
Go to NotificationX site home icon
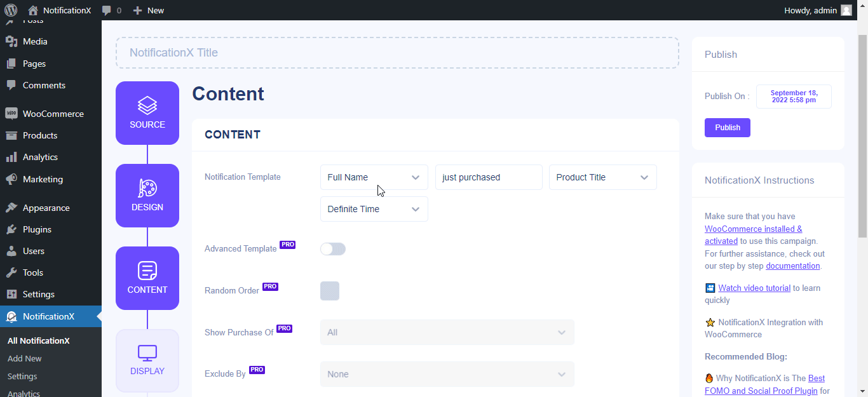33,10
